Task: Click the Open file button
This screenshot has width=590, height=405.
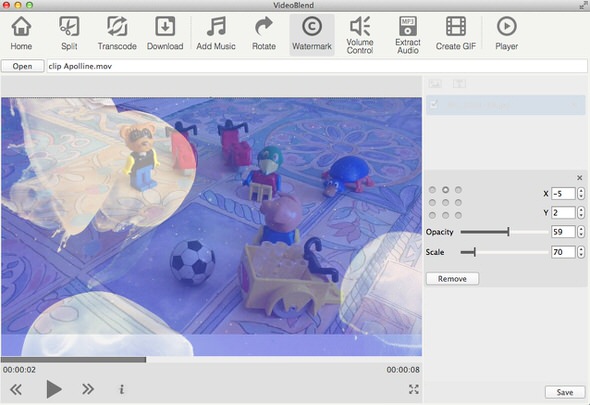Action: point(23,66)
